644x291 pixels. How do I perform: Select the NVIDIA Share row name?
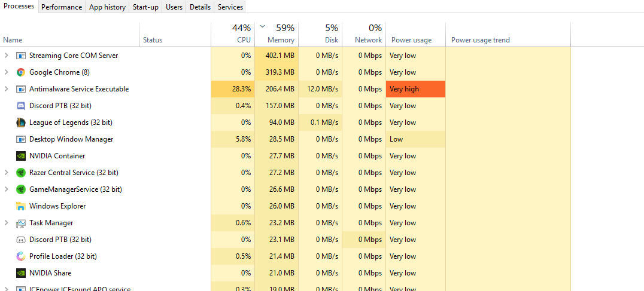(50, 273)
